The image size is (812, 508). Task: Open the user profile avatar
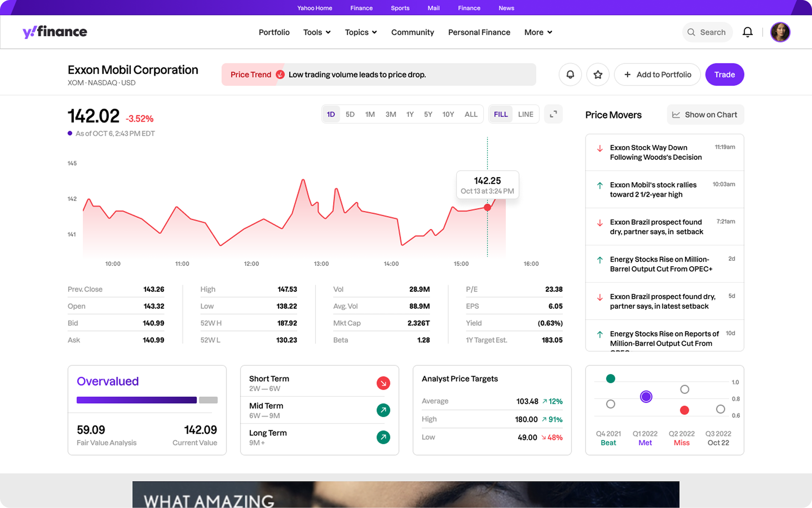click(x=780, y=32)
